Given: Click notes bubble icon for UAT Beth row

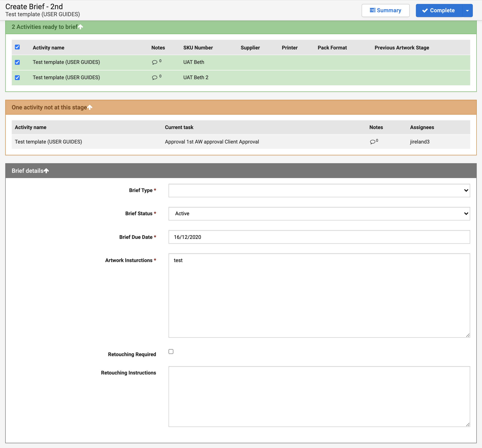Looking at the screenshot, I should pyautogui.click(x=155, y=62).
